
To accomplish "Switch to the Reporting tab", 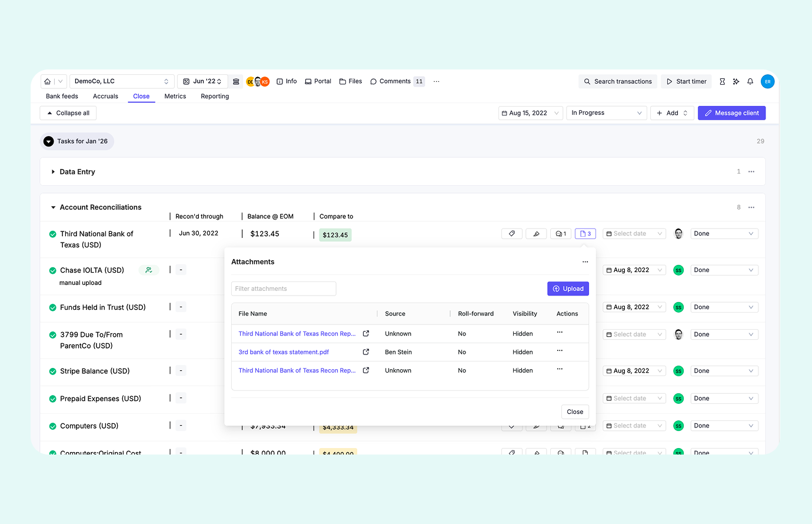I will point(215,97).
